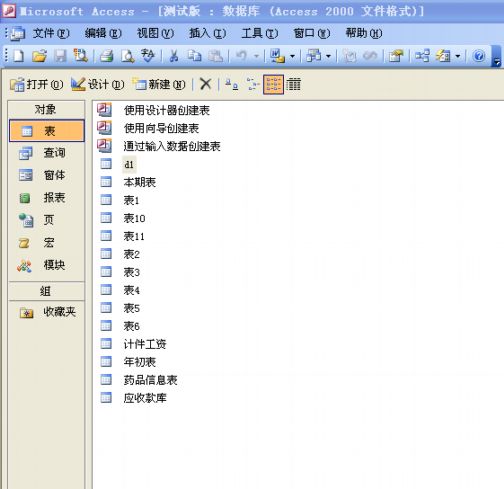Delete selected object with X icon

pos(205,84)
